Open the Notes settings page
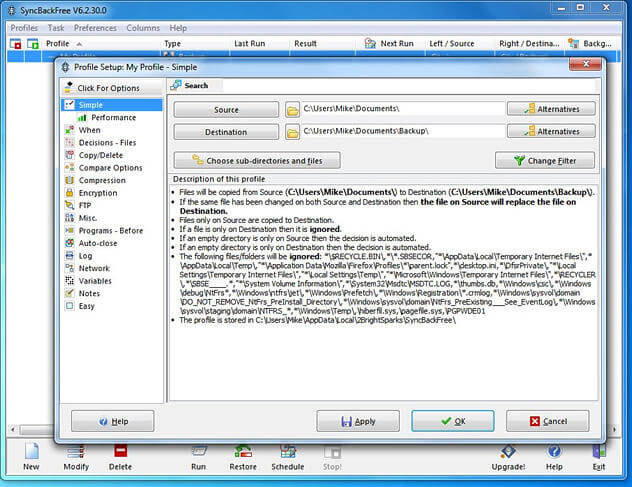 click(x=83, y=293)
